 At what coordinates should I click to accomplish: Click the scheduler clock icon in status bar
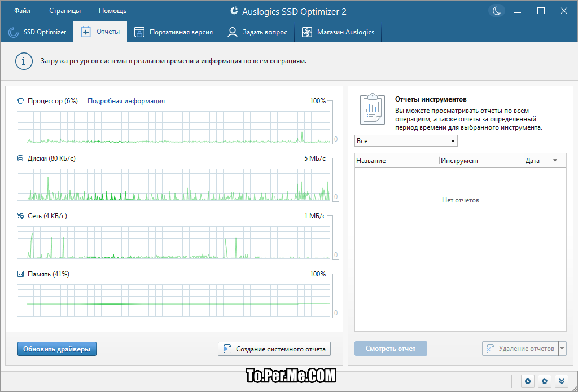tap(528, 381)
